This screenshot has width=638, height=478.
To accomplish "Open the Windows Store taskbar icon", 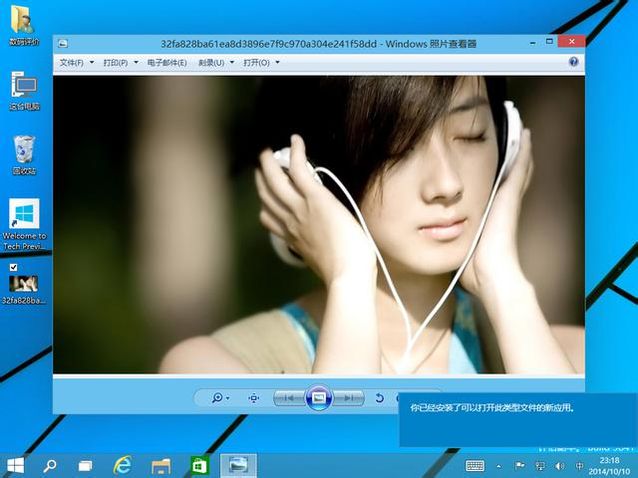I will [199, 465].
